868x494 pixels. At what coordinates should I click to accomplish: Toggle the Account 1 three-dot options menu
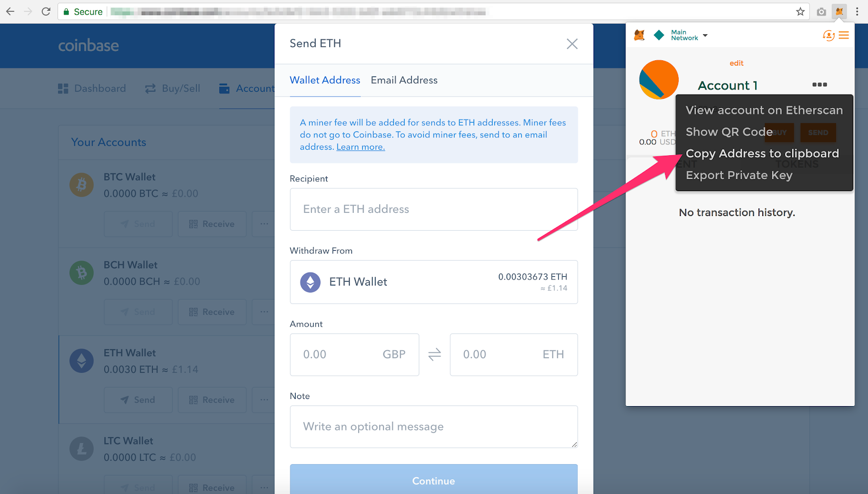coord(820,85)
